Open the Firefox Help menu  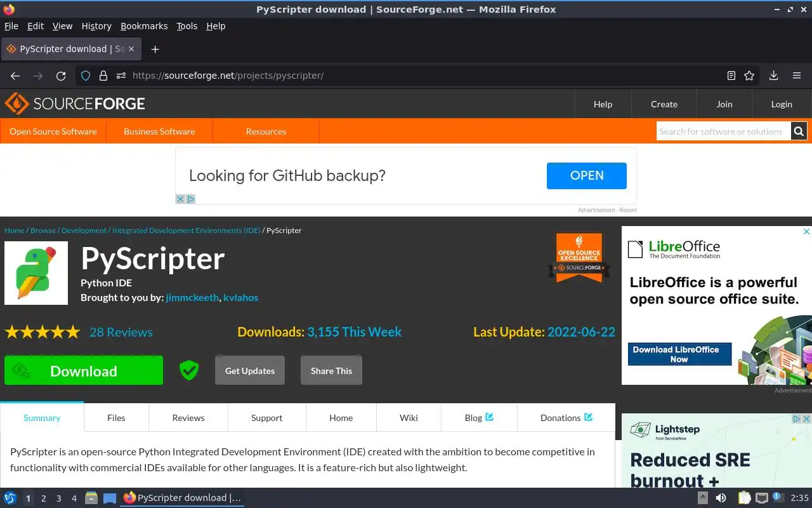coord(216,26)
